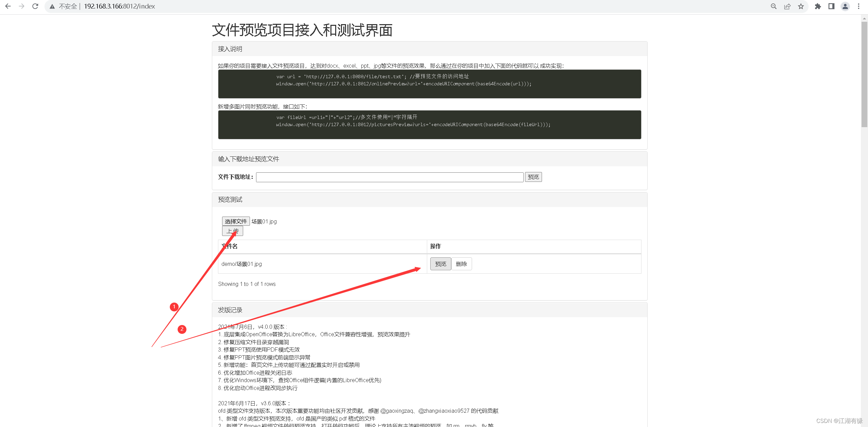The width and height of the screenshot is (868, 427).
Task: Preview demo/场景01.jpg with the 预览 button
Action: (440, 264)
